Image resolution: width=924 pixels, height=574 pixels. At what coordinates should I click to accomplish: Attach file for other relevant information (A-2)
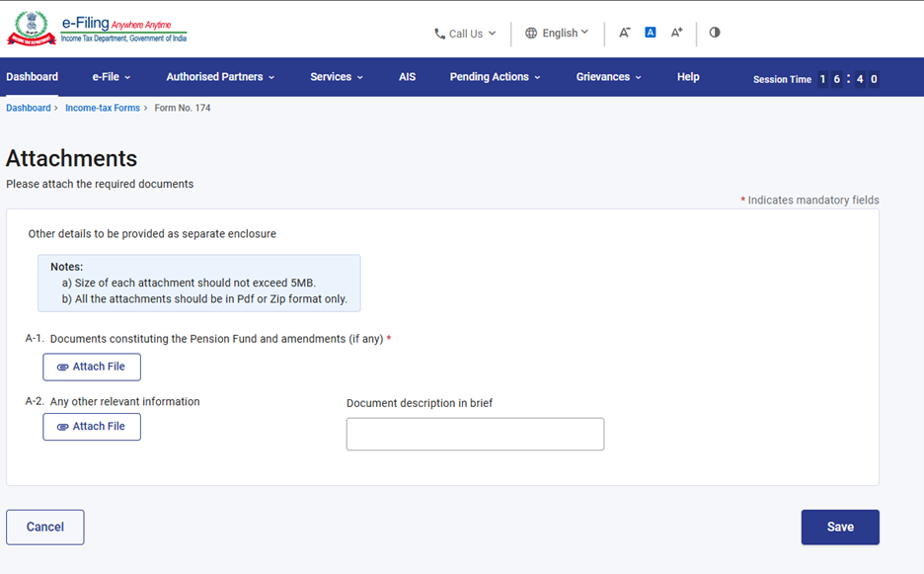click(x=92, y=427)
